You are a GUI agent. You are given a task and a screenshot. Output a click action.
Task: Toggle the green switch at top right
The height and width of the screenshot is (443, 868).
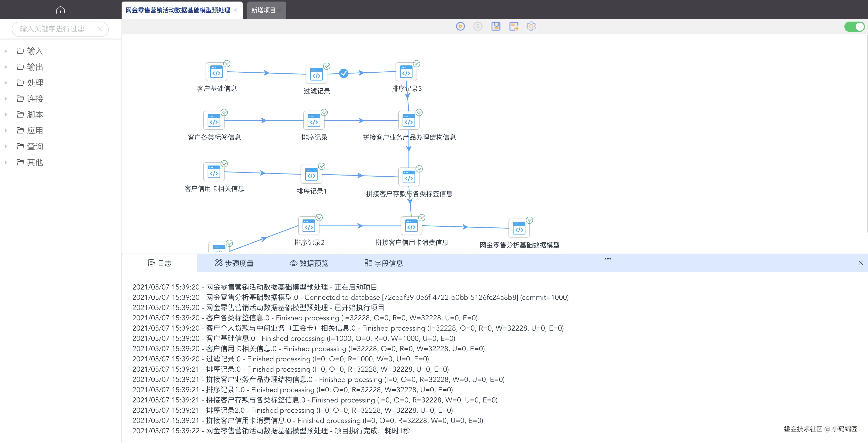854,27
